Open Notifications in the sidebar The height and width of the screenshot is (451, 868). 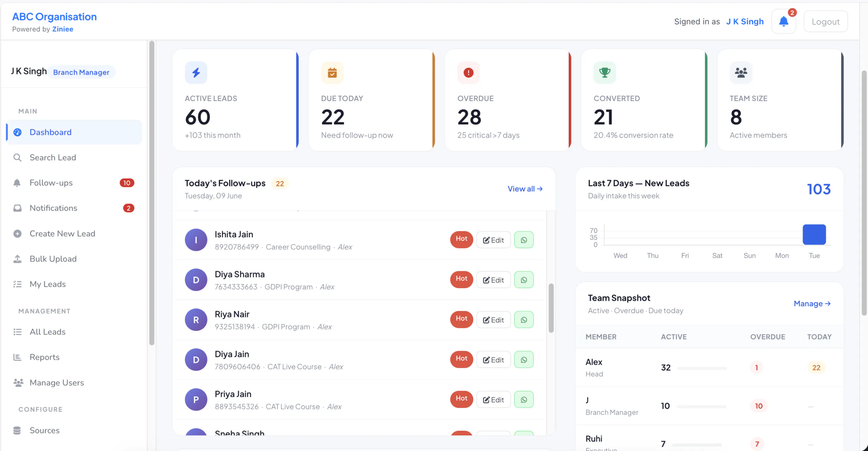(x=74, y=208)
